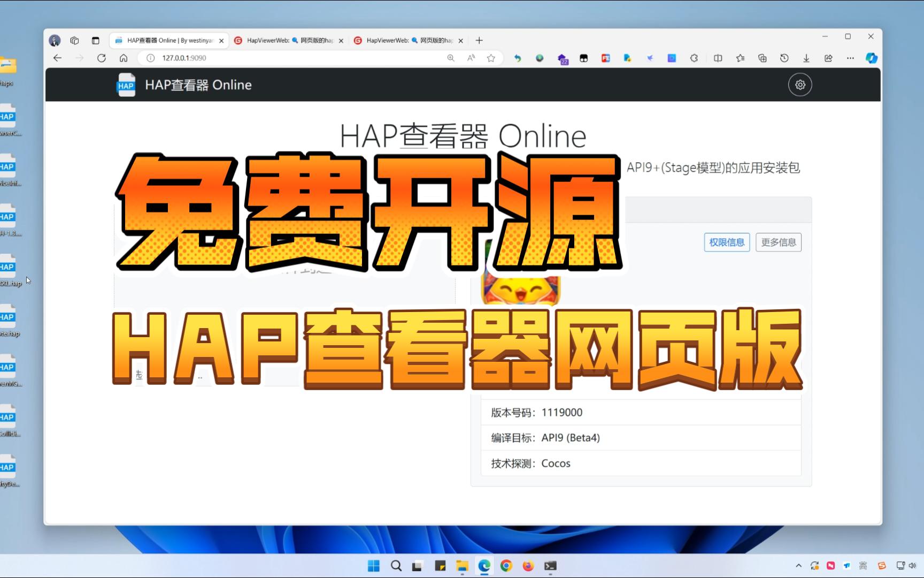Open Windows Start menu
924x578 pixels.
point(374,566)
